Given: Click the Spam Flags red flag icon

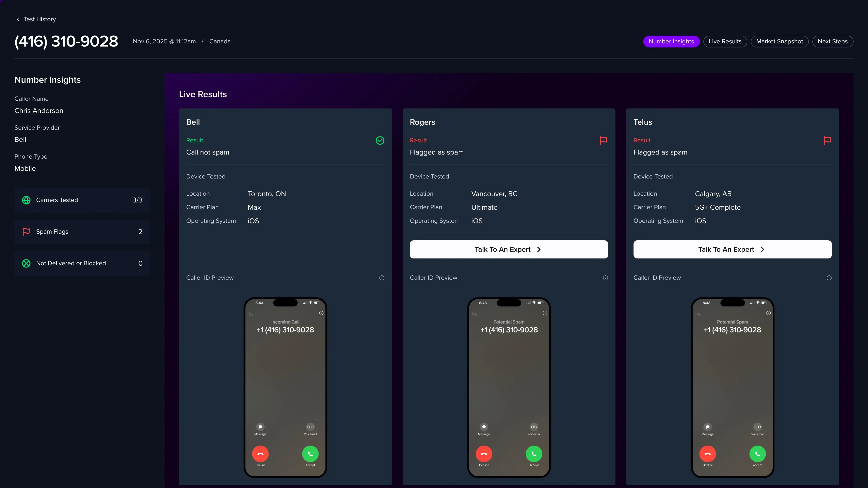Looking at the screenshot, I should point(26,232).
